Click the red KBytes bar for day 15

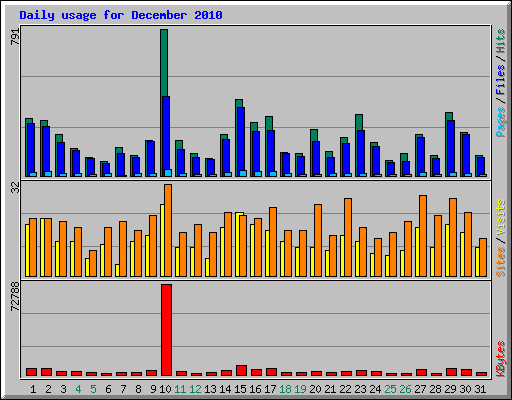point(241,370)
